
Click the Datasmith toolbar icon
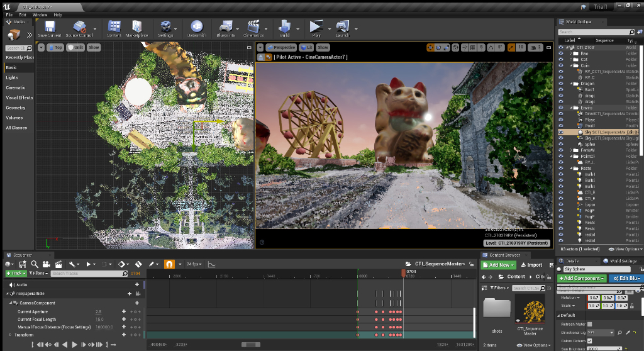click(x=197, y=27)
